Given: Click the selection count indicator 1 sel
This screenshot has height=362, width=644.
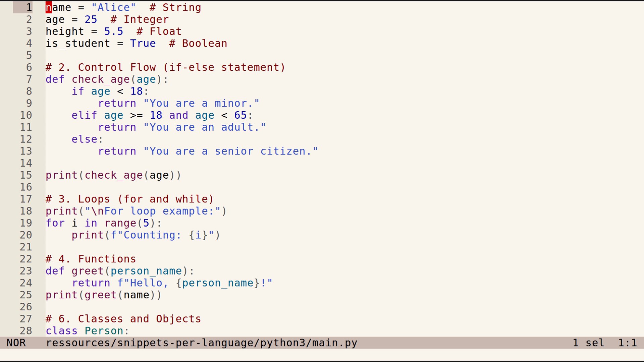Looking at the screenshot, I should point(588,343).
